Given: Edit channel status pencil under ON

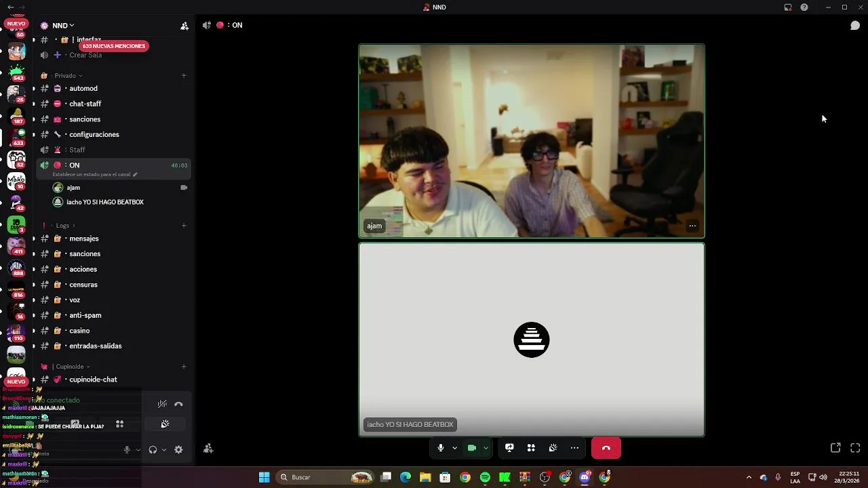Looking at the screenshot, I should click(135, 174).
